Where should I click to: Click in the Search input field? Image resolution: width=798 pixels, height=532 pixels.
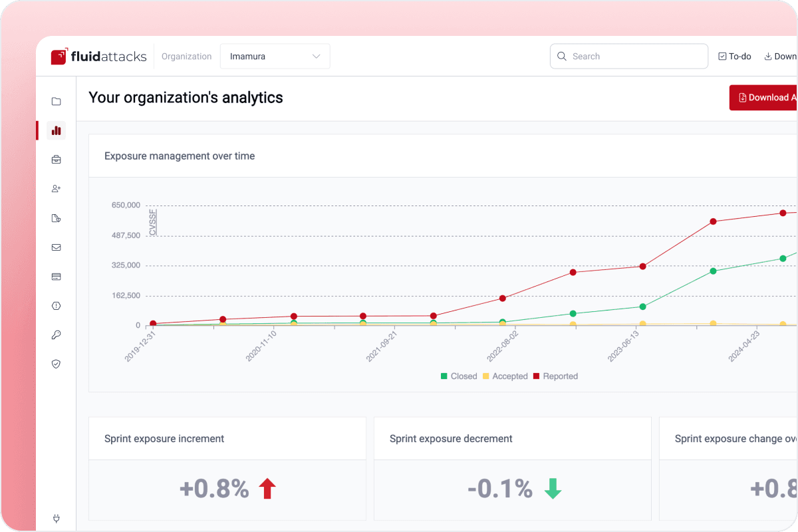pos(629,57)
